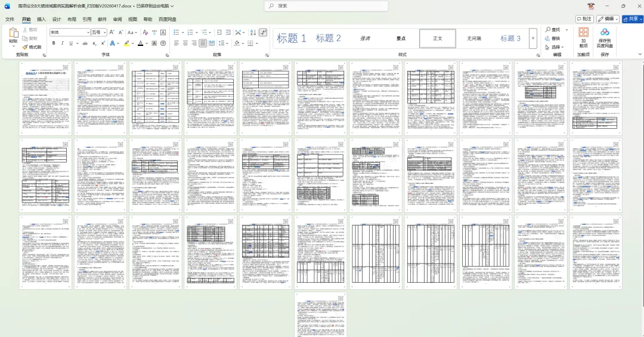
Task: Toggle Underline formatting
Action: (70, 43)
